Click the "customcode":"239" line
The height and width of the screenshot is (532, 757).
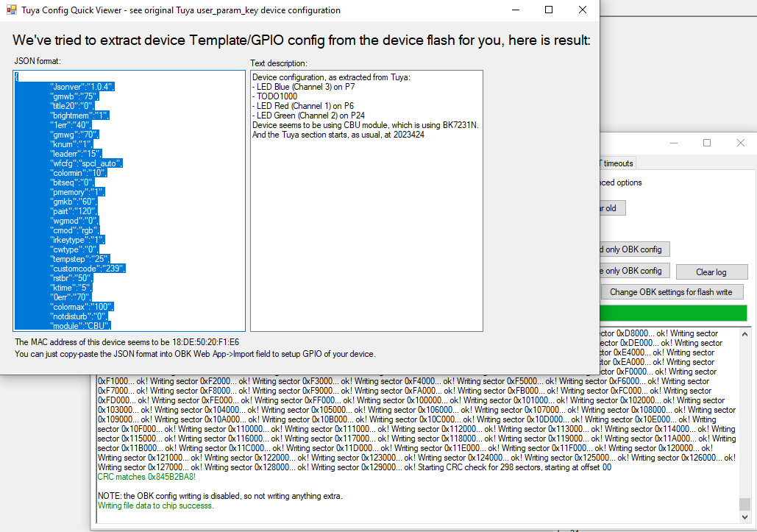pyautogui.click(x=88, y=269)
